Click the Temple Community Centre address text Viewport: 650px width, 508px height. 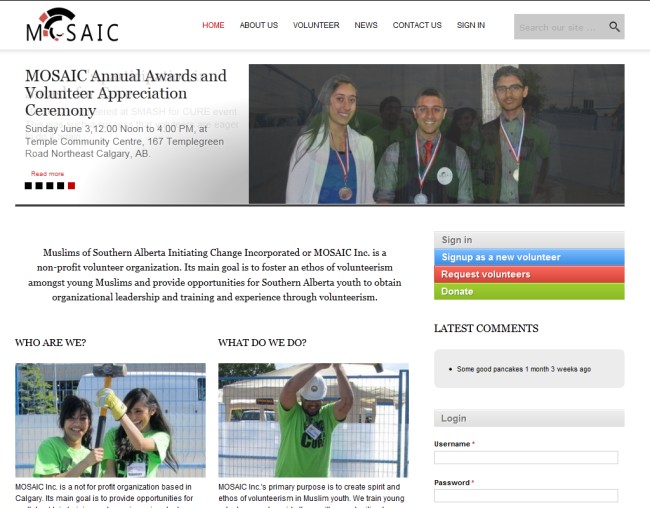click(124, 141)
